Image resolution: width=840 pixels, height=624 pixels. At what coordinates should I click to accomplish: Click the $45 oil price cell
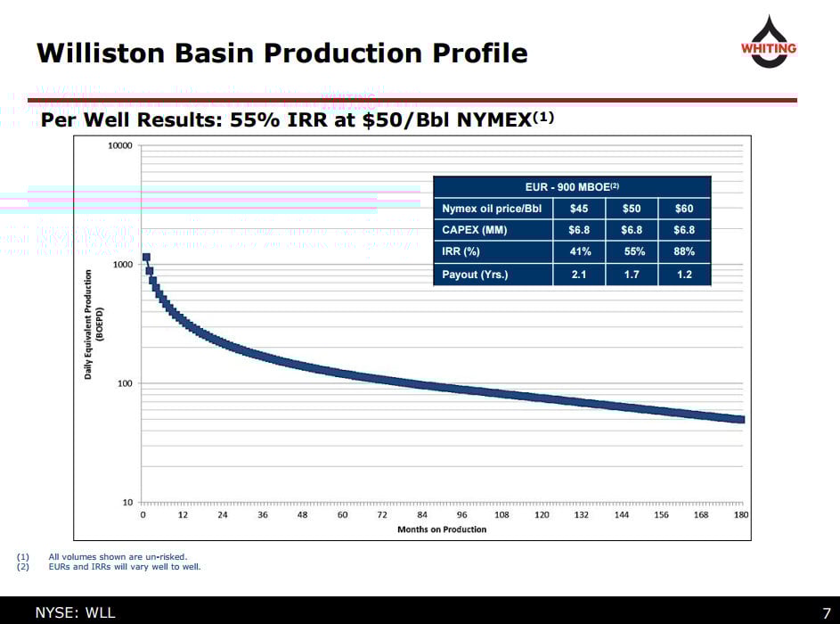pyautogui.click(x=580, y=209)
